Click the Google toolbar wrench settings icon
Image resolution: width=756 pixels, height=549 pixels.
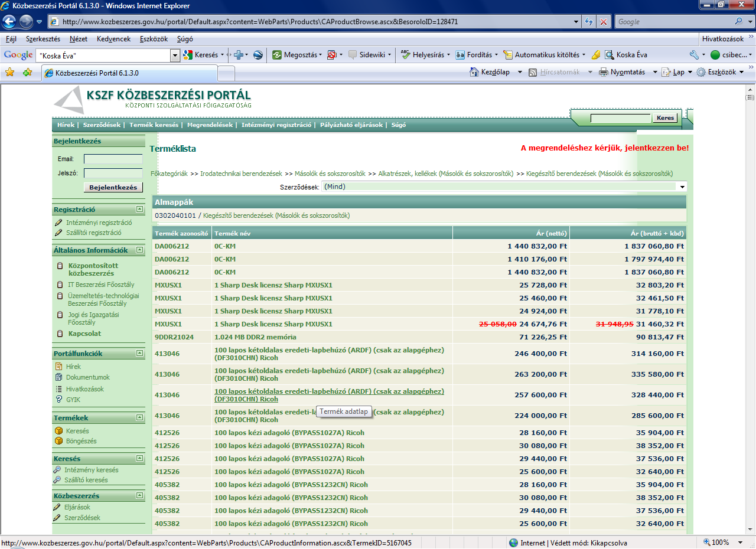pyautogui.click(x=693, y=55)
